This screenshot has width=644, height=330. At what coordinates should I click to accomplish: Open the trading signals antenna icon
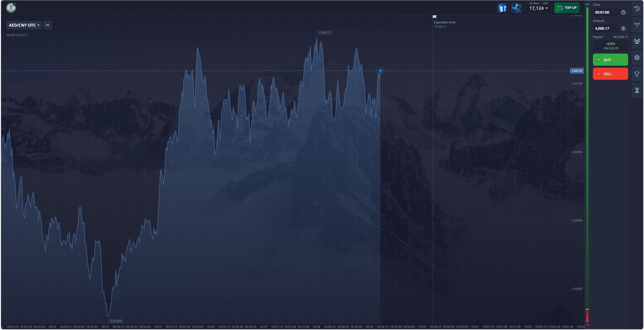tap(637, 25)
